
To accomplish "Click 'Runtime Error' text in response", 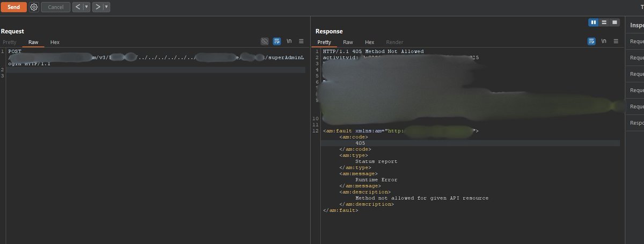I will [x=376, y=180].
